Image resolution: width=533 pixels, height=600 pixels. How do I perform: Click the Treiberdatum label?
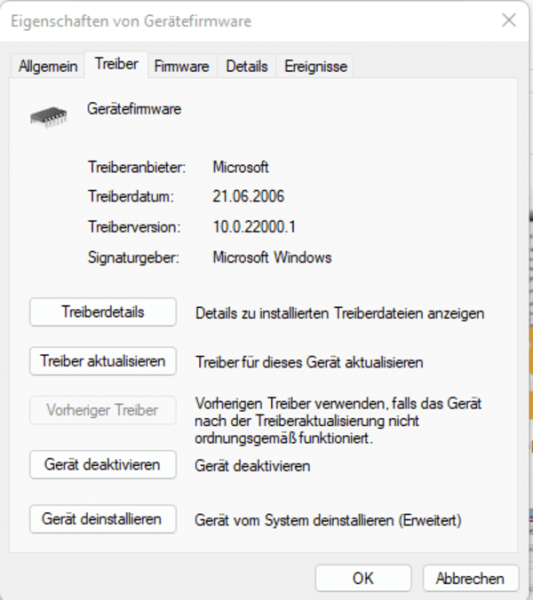tap(131, 196)
